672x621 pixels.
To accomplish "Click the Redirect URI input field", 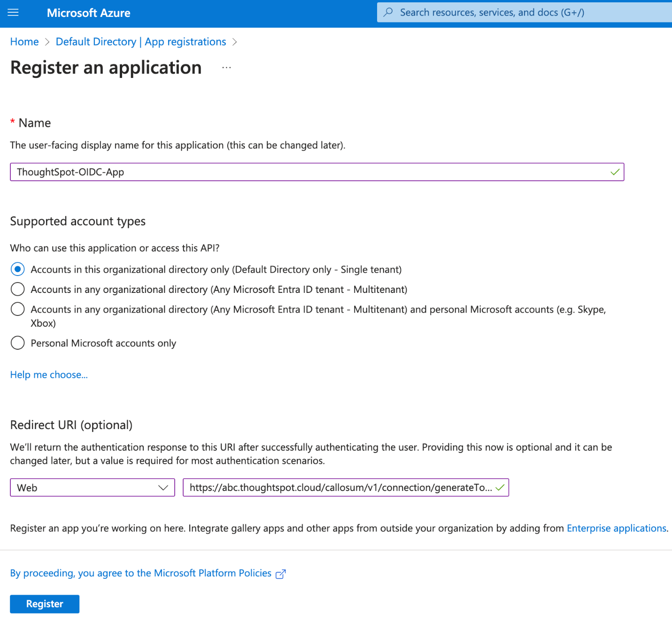I will pos(346,488).
